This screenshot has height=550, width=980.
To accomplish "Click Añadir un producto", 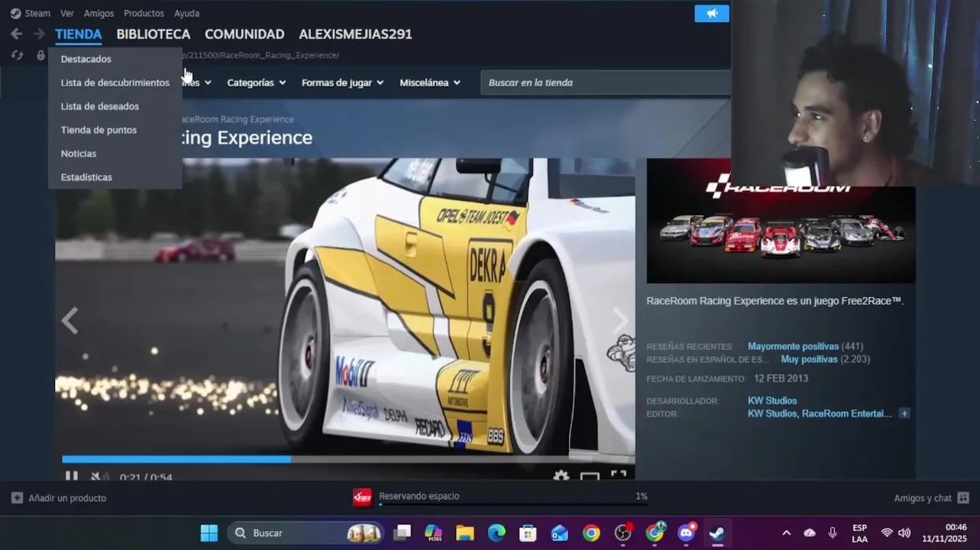I will (x=67, y=498).
